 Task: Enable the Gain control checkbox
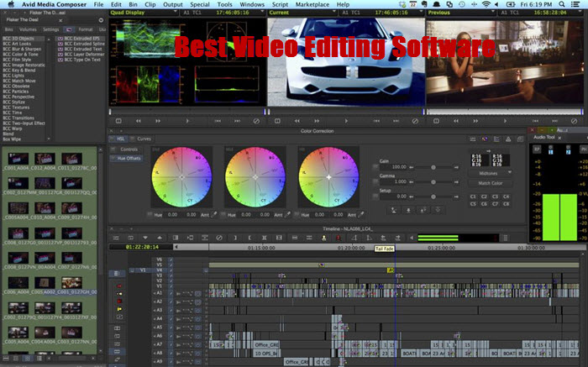coord(375,167)
